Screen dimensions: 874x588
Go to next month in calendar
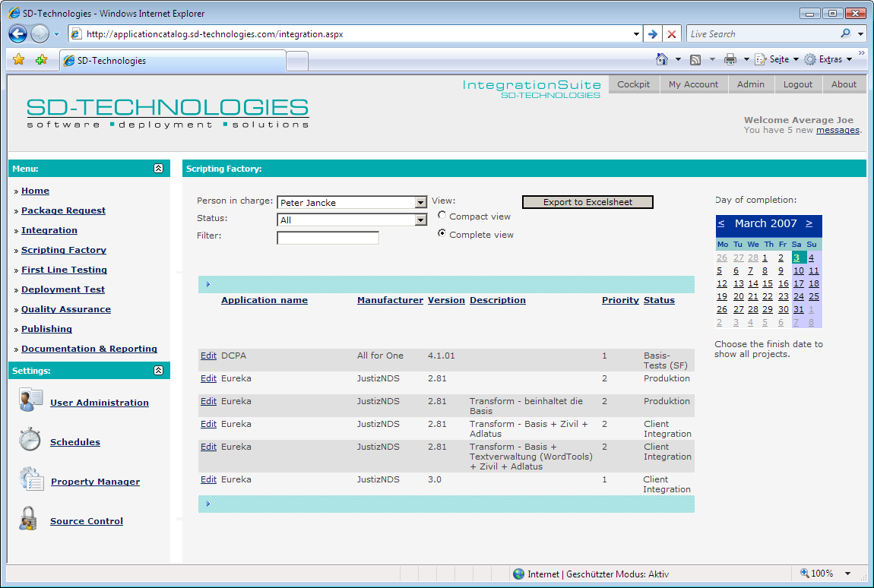809,223
